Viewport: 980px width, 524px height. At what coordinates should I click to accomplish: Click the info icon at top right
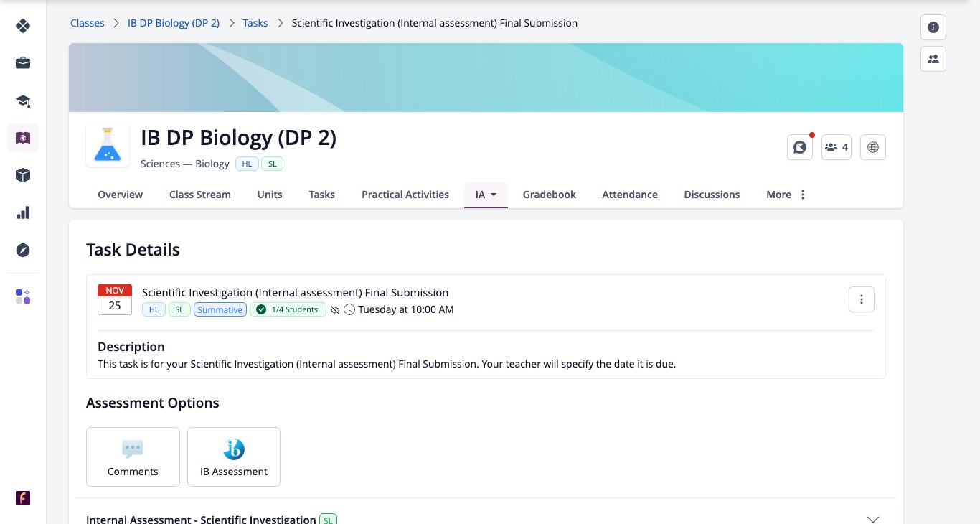(933, 27)
